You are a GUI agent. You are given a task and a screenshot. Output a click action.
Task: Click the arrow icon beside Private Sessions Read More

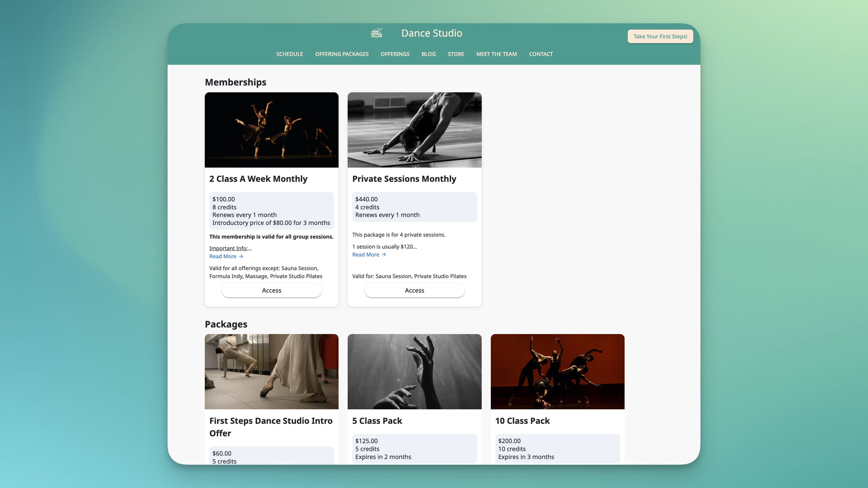(x=384, y=255)
